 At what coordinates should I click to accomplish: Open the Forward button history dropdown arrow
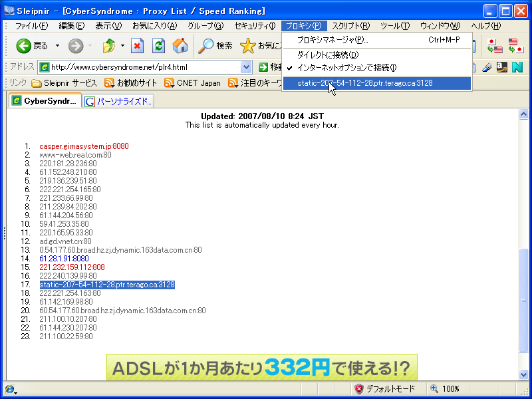point(90,46)
